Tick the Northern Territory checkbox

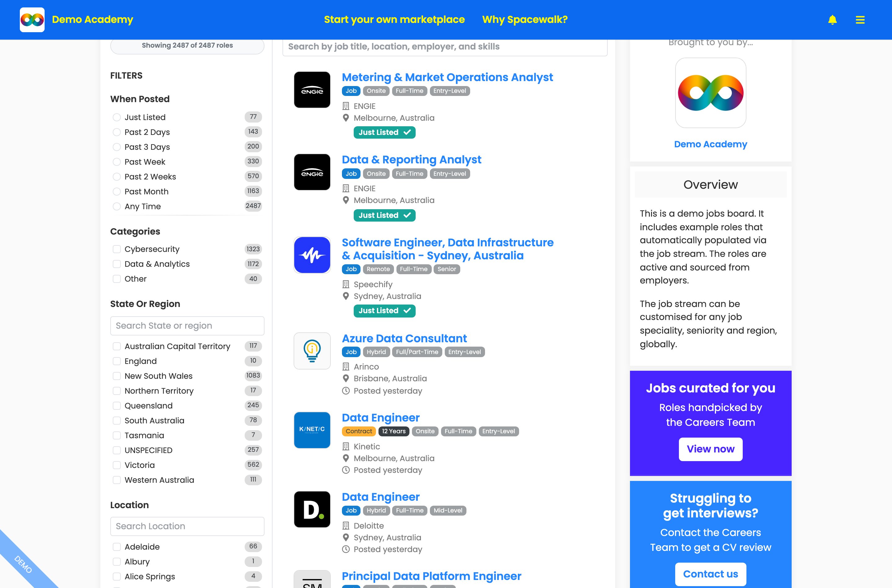click(117, 391)
